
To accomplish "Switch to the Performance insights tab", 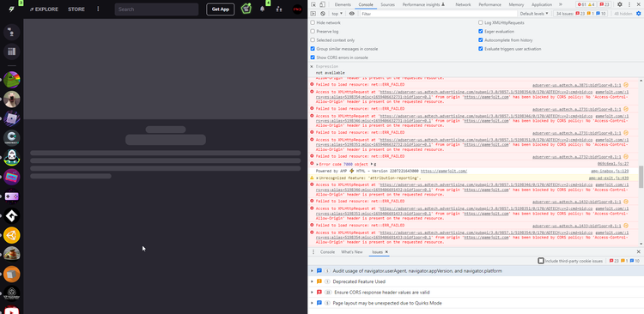I will coord(423,4).
